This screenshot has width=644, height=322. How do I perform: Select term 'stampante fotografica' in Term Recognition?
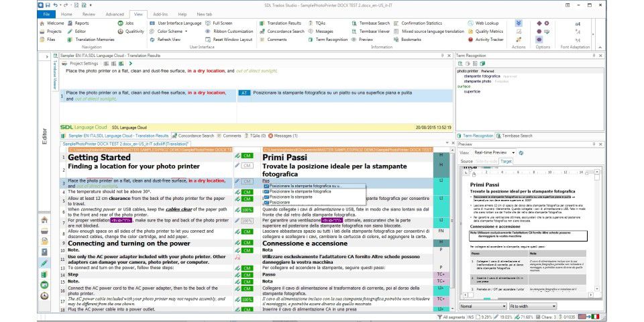[x=482, y=76]
